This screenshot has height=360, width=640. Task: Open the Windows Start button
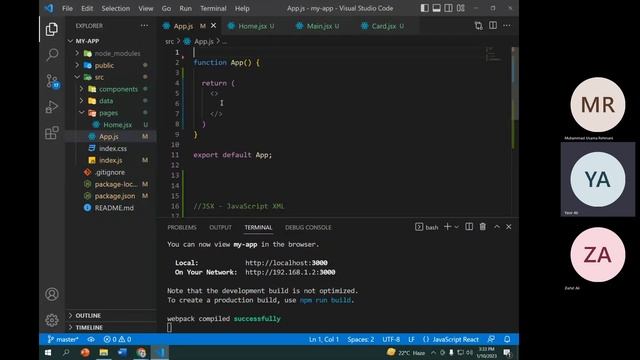(x=48, y=353)
